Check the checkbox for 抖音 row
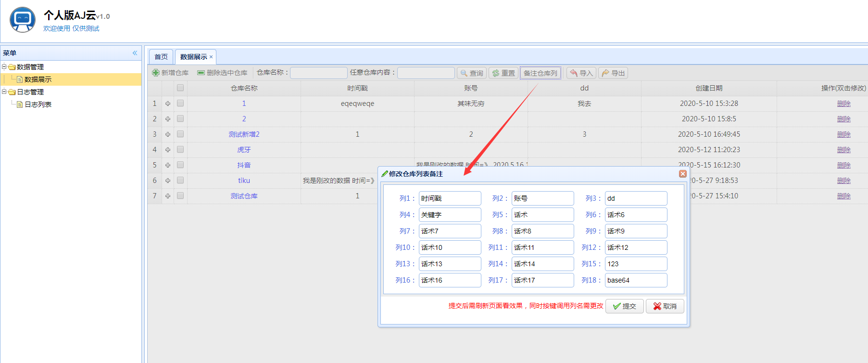868x363 pixels. (x=180, y=165)
